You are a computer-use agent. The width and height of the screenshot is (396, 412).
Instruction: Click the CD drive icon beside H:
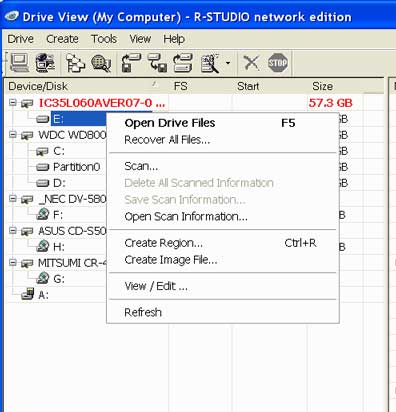point(43,246)
